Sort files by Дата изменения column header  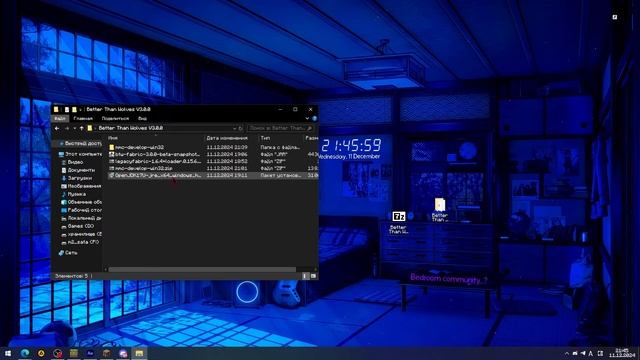click(227, 138)
